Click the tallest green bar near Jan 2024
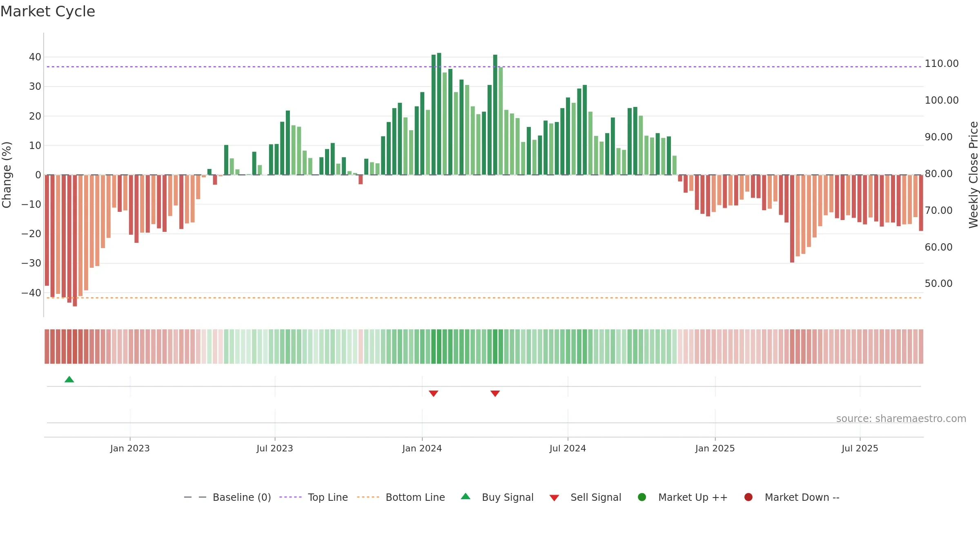 tap(439, 114)
